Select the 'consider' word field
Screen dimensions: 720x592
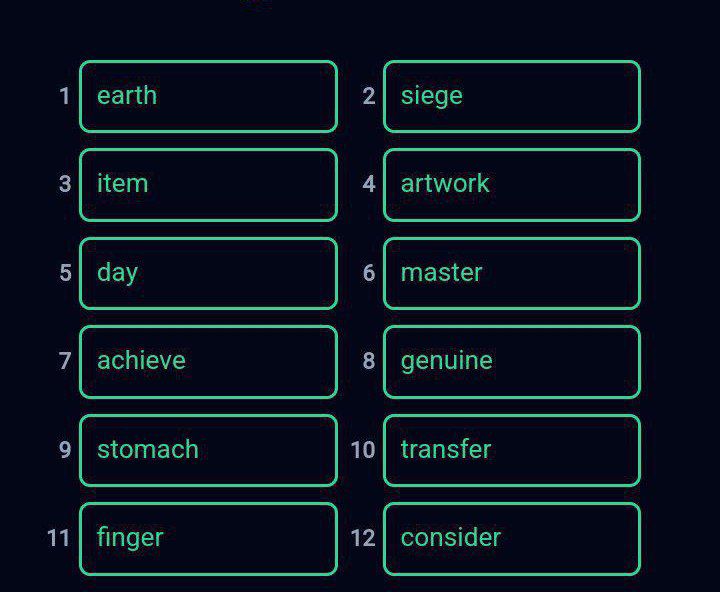pyautogui.click(x=511, y=538)
